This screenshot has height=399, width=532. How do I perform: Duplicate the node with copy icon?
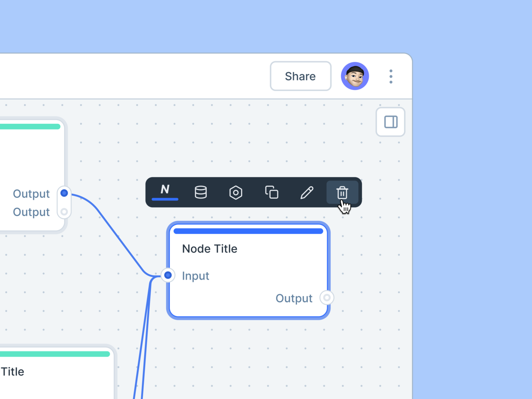pos(272,192)
